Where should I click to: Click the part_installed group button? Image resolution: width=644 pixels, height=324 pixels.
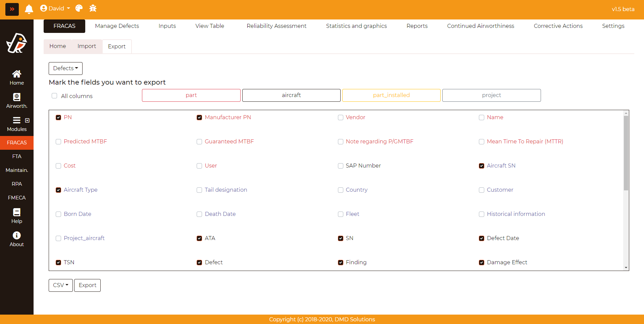pos(391,95)
